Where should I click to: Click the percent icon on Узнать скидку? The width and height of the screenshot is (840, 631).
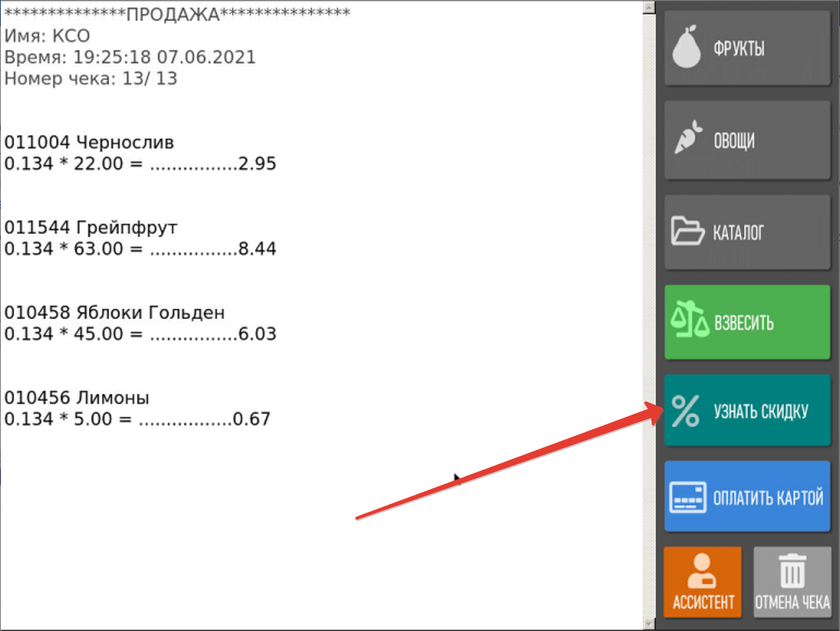click(x=685, y=412)
